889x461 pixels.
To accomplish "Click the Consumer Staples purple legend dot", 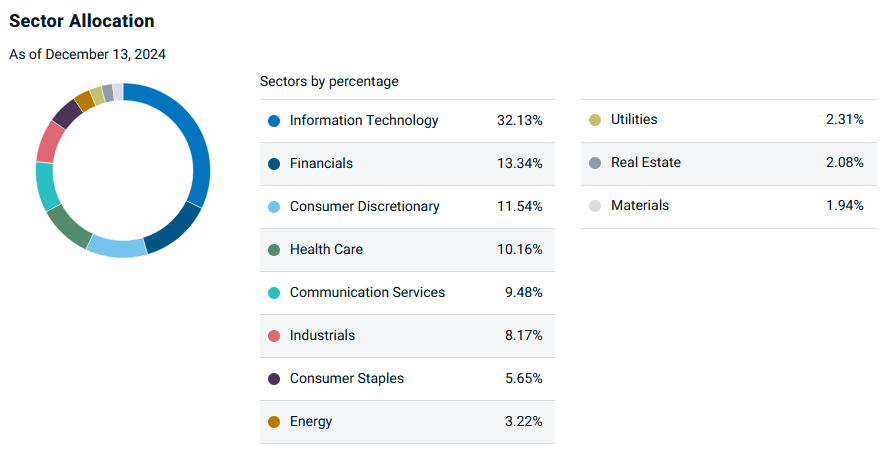I will pos(274,379).
